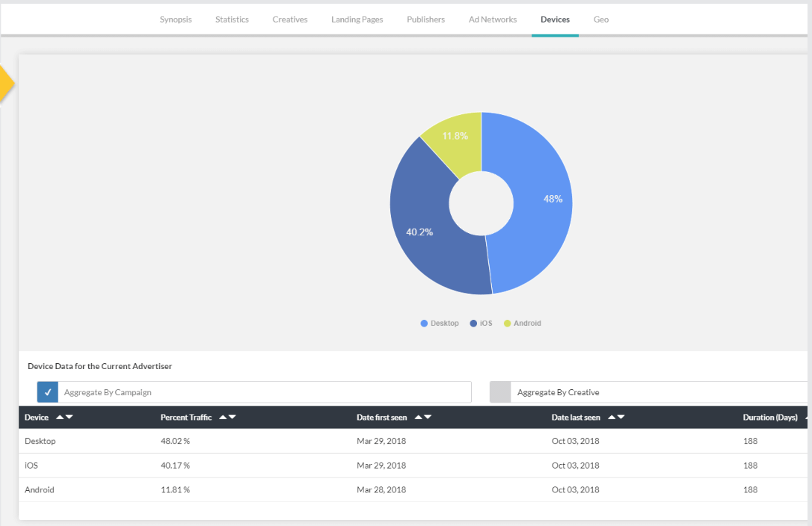Sort Device column ascending with up arrow
Image resolution: width=812 pixels, height=526 pixels.
point(60,417)
